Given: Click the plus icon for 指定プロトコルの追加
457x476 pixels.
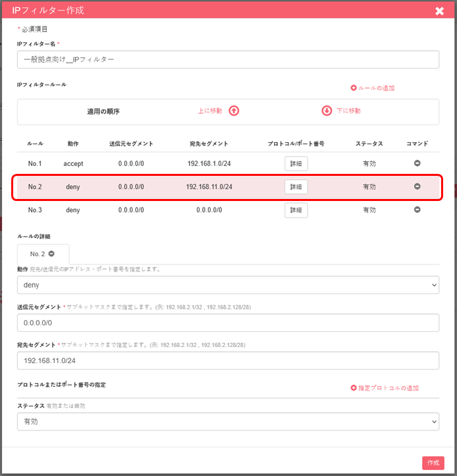Looking at the screenshot, I should pyautogui.click(x=353, y=387).
